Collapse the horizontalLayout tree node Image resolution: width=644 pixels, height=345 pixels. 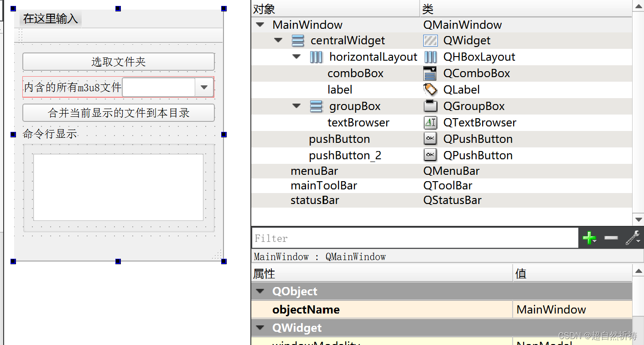click(297, 57)
